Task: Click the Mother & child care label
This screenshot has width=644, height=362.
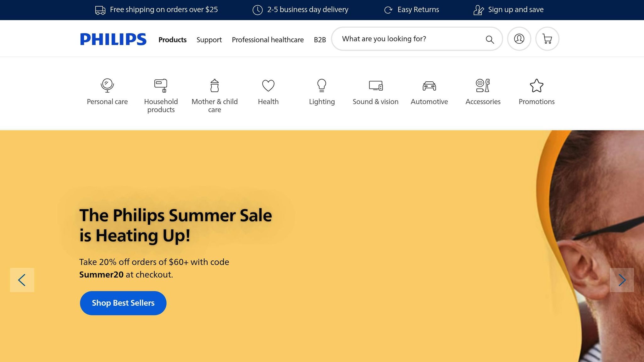Action: (x=214, y=106)
